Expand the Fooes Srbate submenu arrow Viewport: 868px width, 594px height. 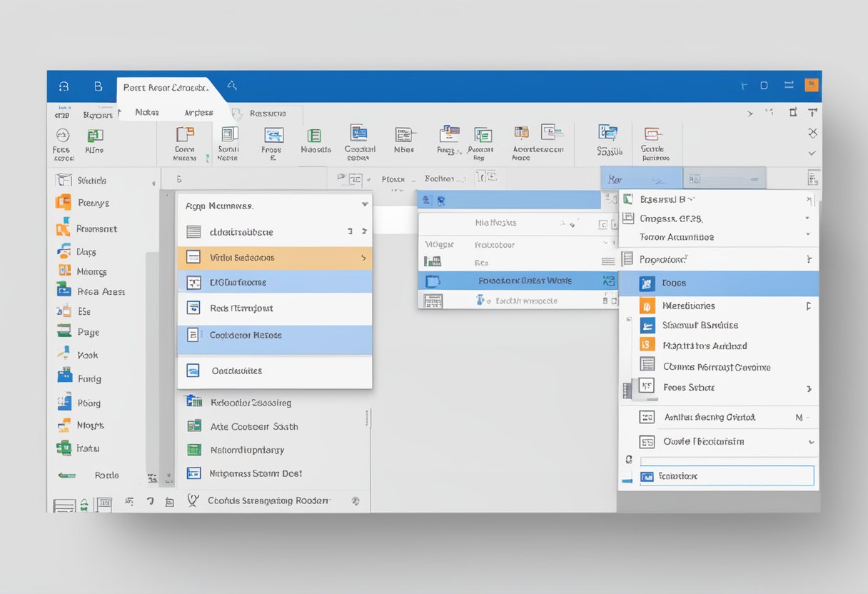pos(809,388)
